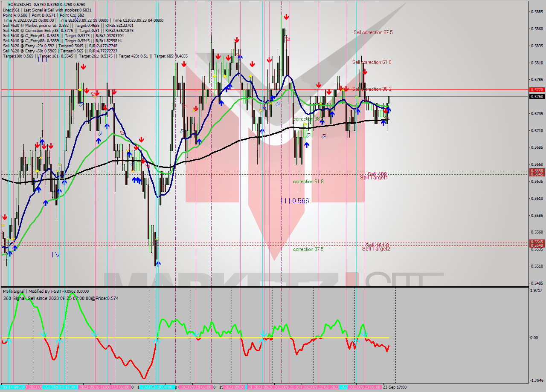Click the red 0.5770 price tag on axis

tap(537, 90)
